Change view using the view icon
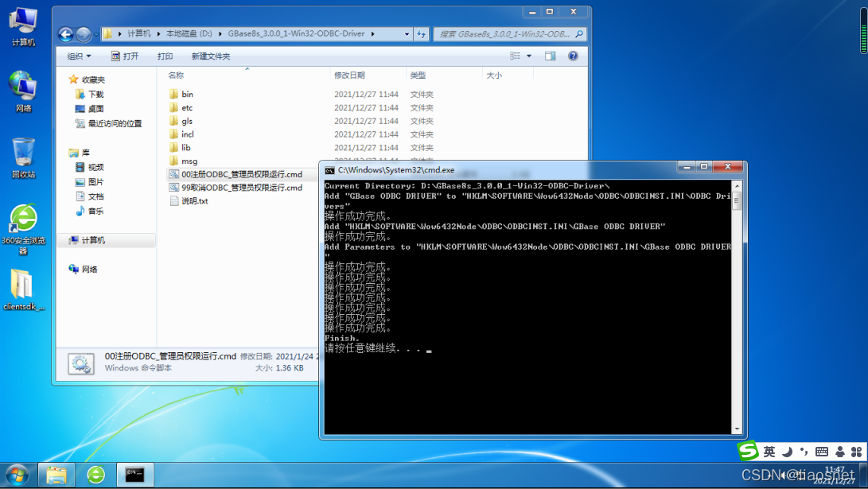 pos(515,56)
